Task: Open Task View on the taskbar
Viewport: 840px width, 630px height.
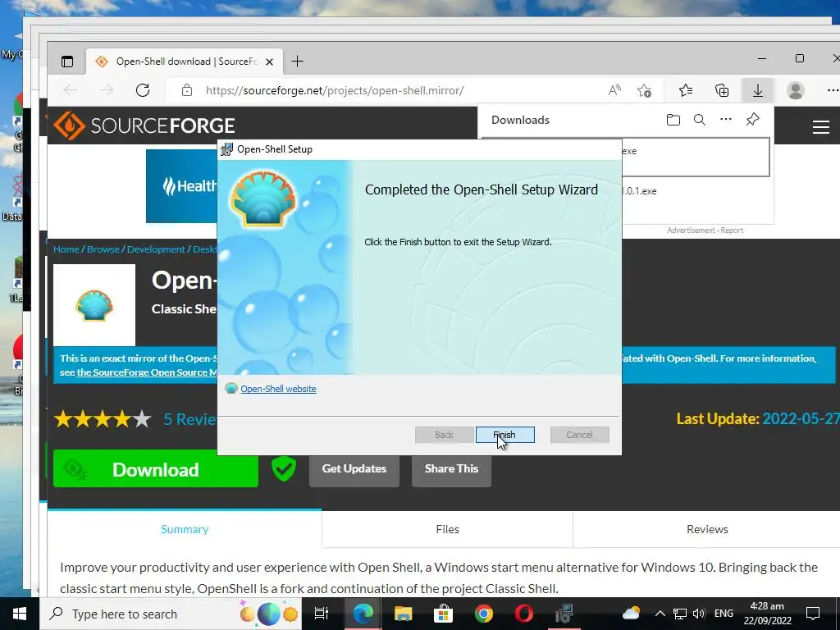Action: 322,614
